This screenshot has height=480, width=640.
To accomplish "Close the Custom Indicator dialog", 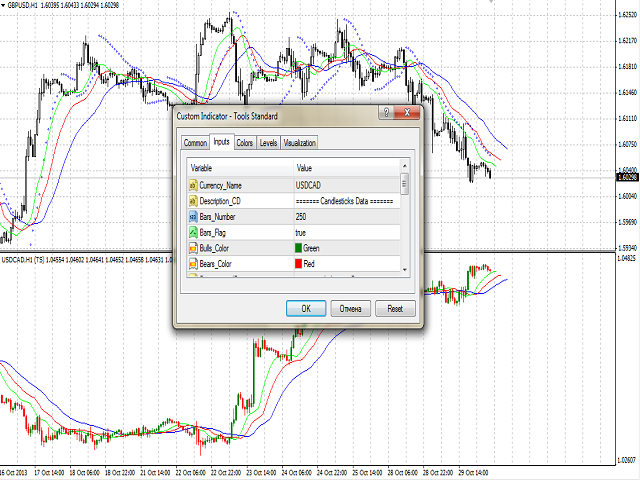I will point(407,112).
